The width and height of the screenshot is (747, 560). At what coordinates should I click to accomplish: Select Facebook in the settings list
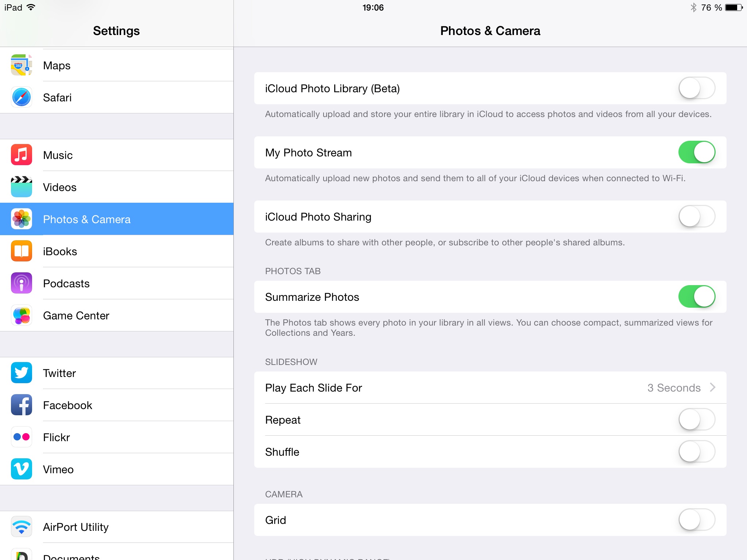coord(117,405)
